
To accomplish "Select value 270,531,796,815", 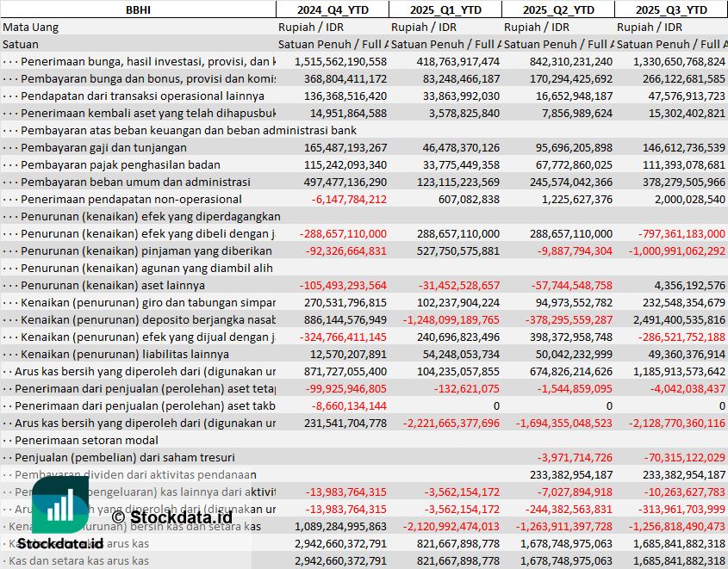I will (345, 303).
